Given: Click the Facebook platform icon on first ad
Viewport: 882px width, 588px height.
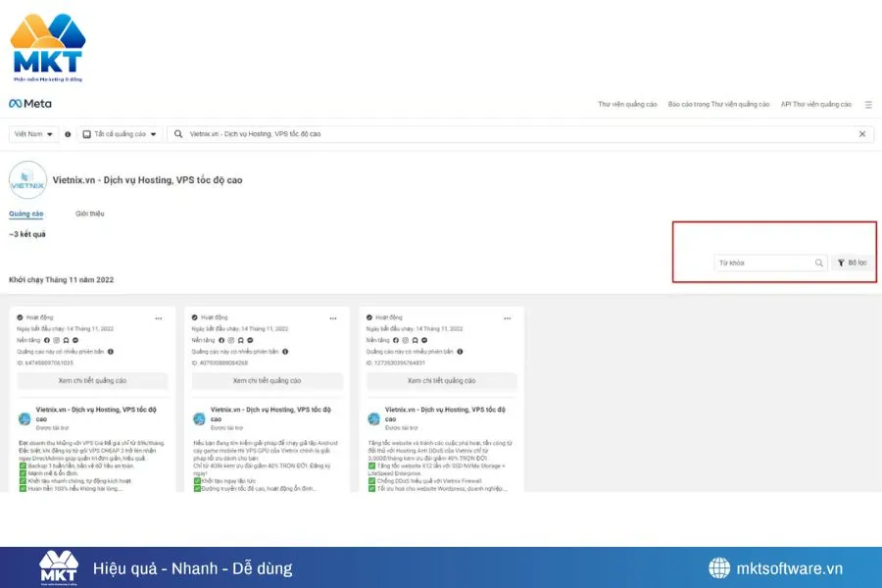Looking at the screenshot, I should [x=46, y=340].
